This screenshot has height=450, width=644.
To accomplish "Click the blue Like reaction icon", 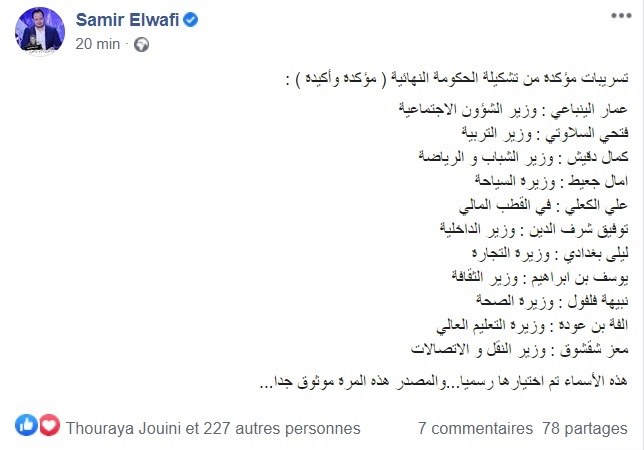I will 26,425.
